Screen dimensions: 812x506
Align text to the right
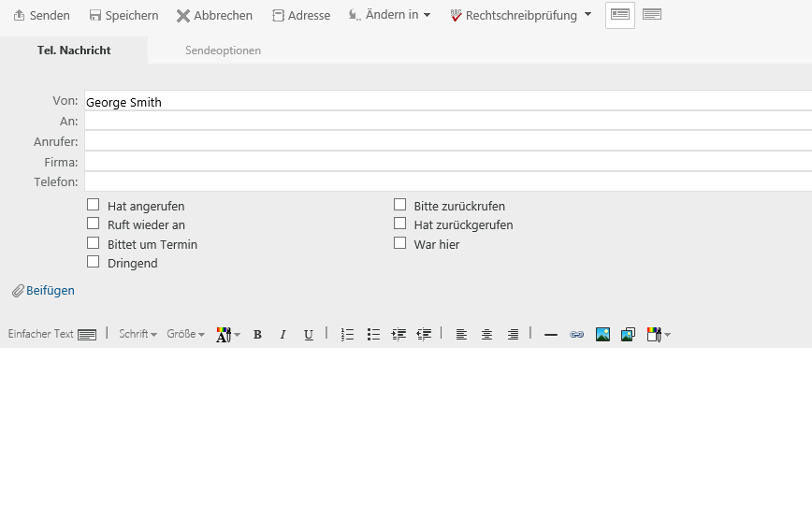(513, 335)
